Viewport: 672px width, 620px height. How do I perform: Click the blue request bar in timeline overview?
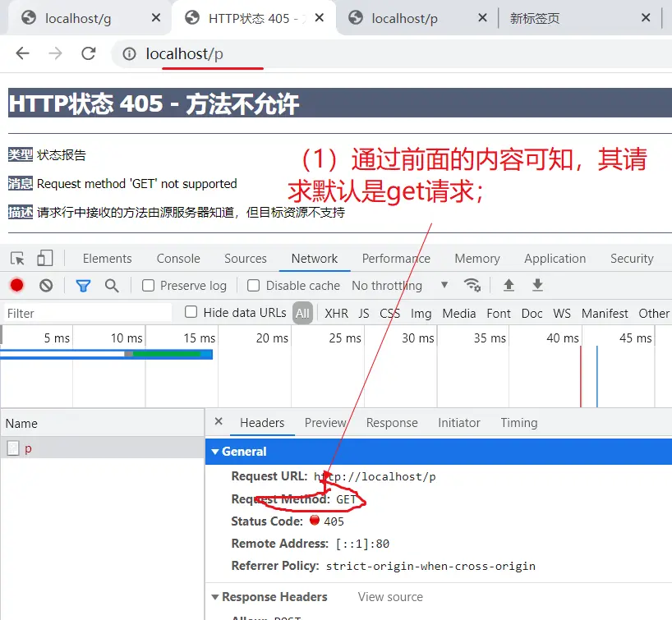click(x=106, y=355)
